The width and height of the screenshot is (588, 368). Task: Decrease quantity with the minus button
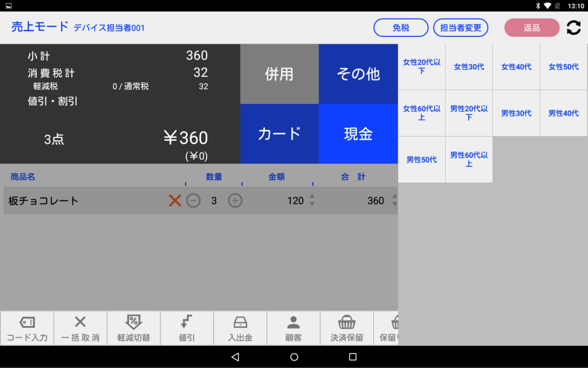pyautogui.click(x=193, y=200)
